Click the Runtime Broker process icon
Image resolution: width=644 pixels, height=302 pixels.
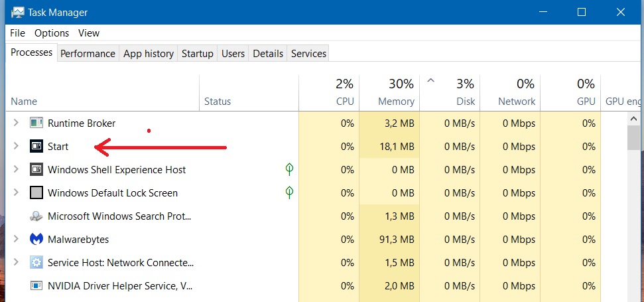click(36, 123)
